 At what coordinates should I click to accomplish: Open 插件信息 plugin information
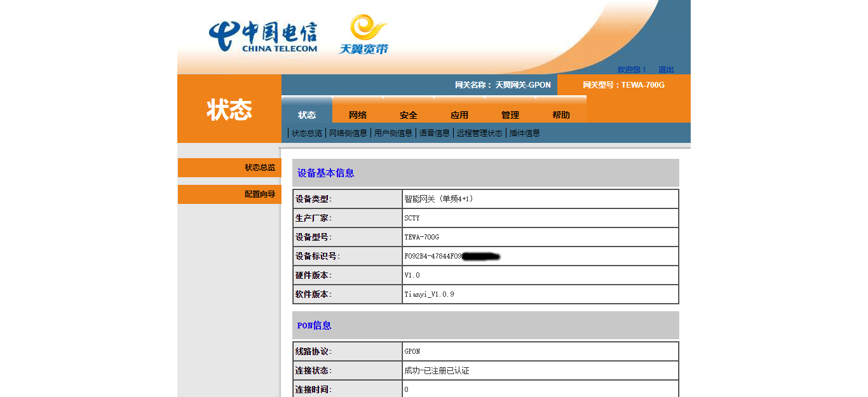tap(525, 133)
